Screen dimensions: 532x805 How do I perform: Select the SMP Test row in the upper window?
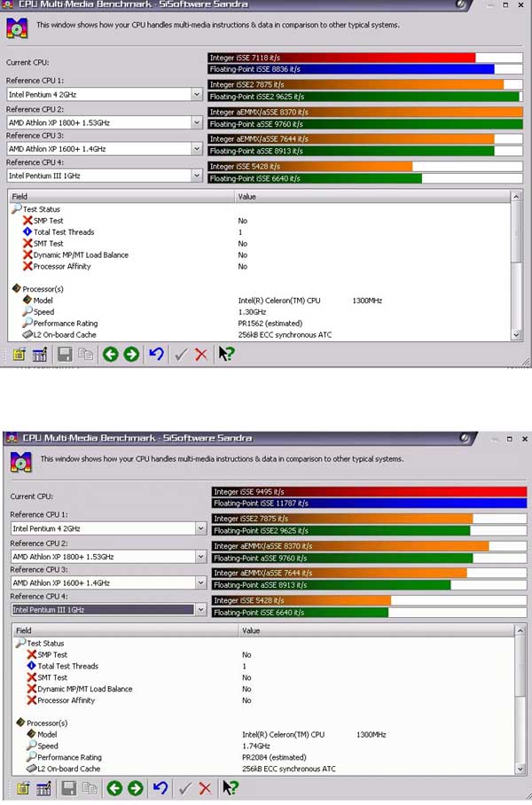tap(259, 221)
